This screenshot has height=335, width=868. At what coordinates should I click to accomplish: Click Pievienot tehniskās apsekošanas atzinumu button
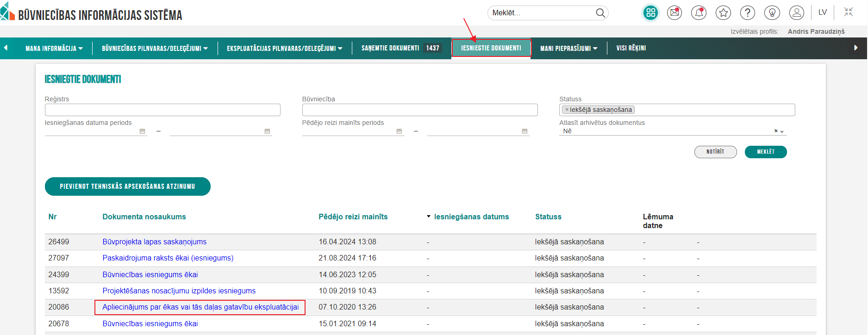pos(128,186)
